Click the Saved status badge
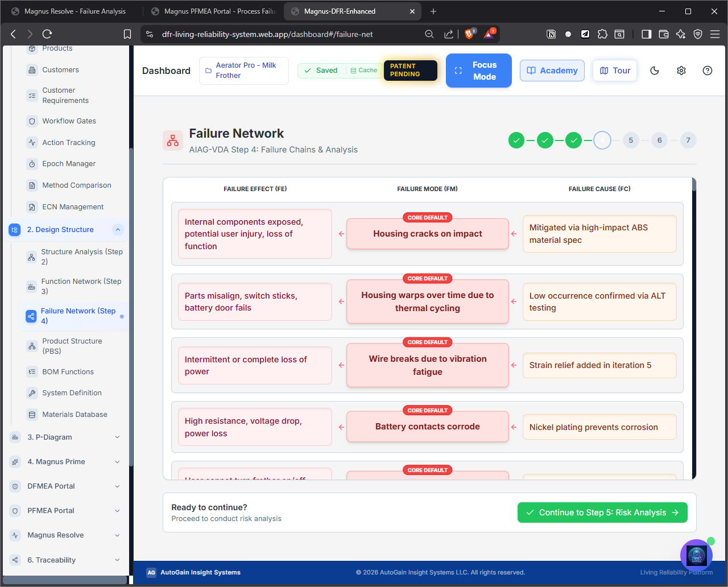 click(321, 71)
